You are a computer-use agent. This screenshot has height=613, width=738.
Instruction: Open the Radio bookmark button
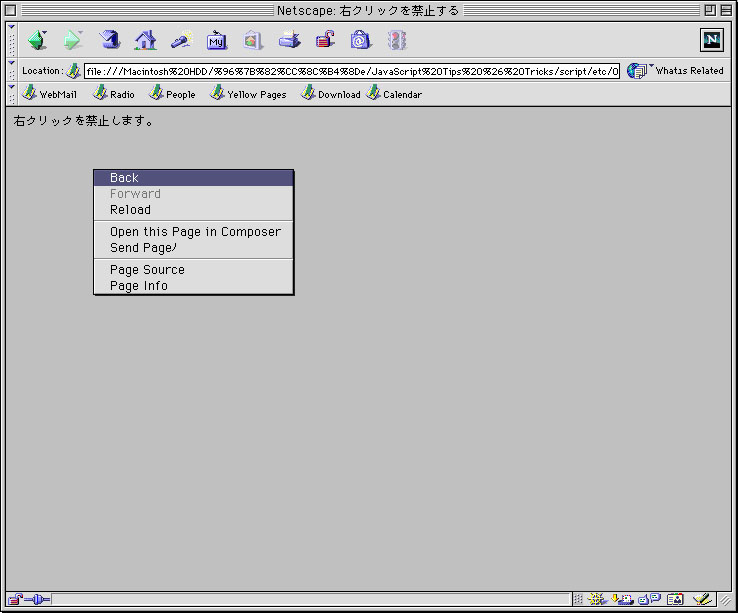[114, 94]
